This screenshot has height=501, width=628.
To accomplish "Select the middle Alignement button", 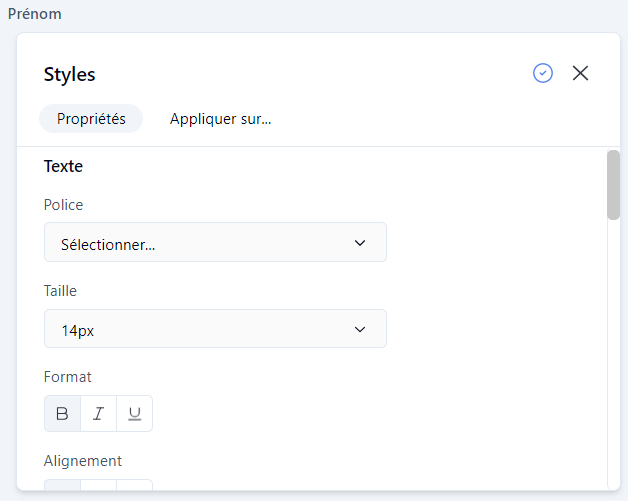I will pos(98,490).
